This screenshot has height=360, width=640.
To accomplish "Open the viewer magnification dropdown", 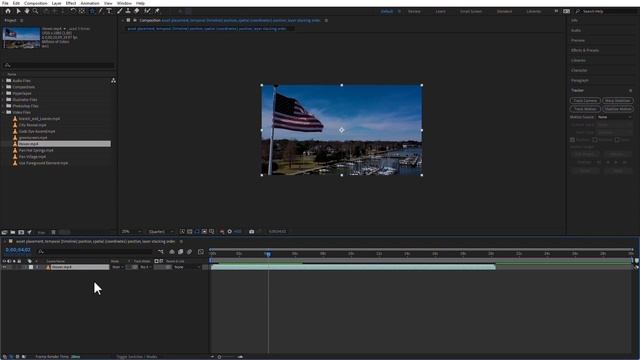I will (x=131, y=231).
